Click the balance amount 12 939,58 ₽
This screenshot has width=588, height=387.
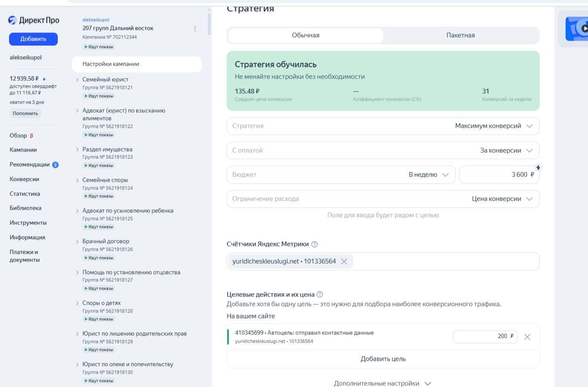coord(24,79)
